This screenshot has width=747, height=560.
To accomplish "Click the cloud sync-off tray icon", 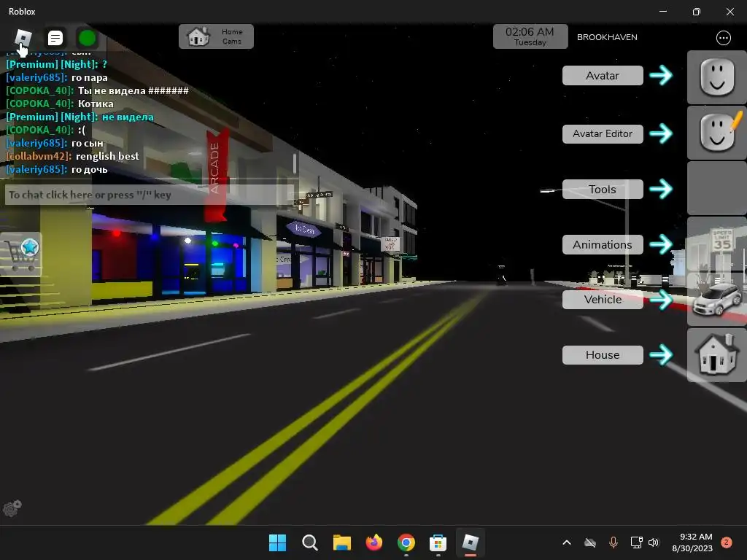I will [589, 542].
